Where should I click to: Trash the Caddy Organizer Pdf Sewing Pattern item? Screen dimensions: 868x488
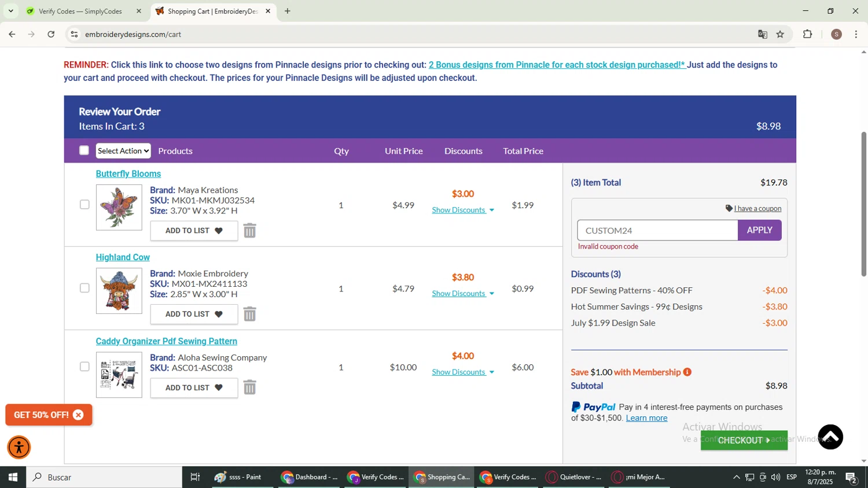tap(249, 387)
